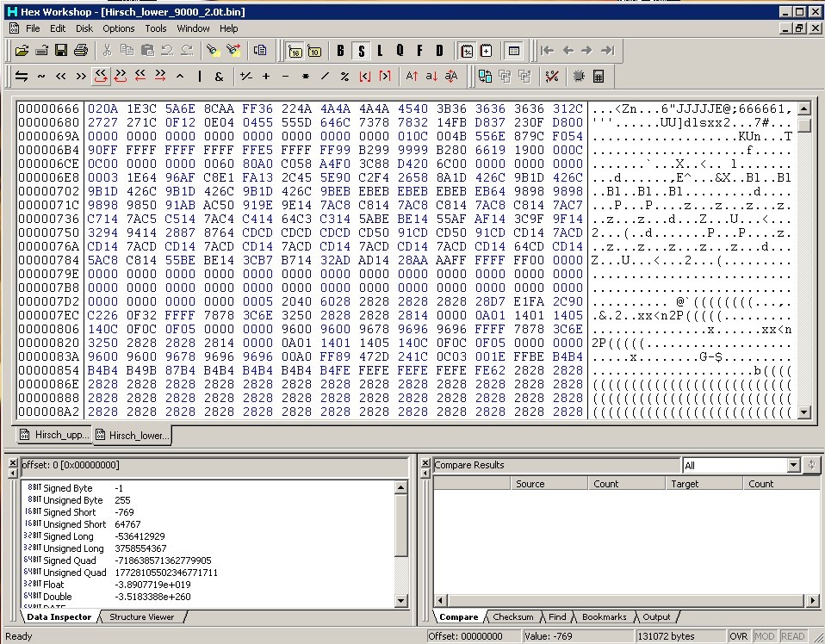This screenshot has height=644, width=825.
Task: Switch to the Hirsch_upp... document tab
Action: 55,435
